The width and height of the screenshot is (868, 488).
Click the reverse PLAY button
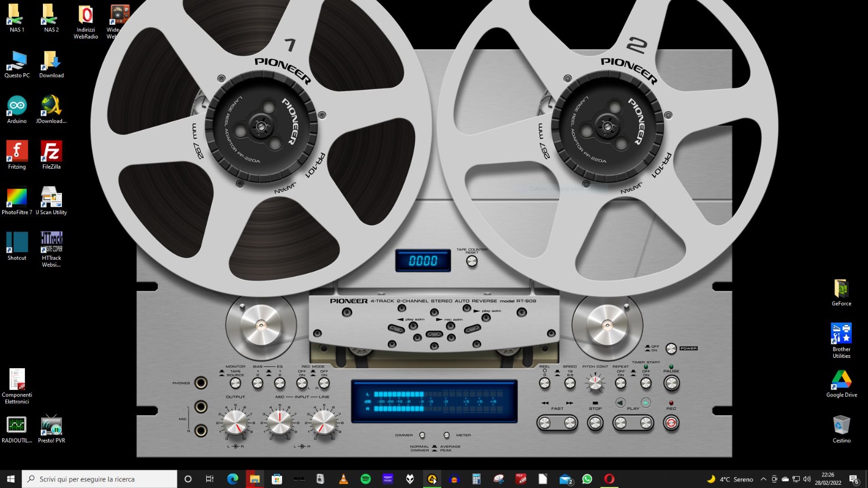[621, 422]
